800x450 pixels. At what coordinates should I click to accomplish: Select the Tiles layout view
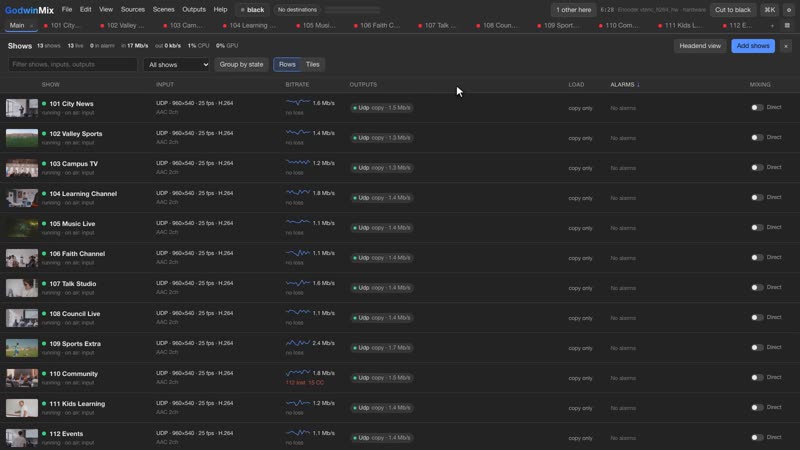point(313,65)
